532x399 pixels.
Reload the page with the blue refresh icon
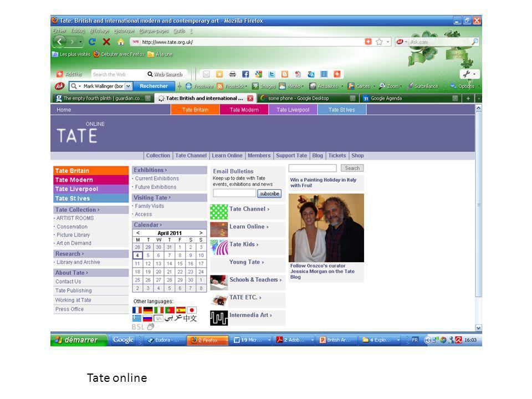click(92, 42)
